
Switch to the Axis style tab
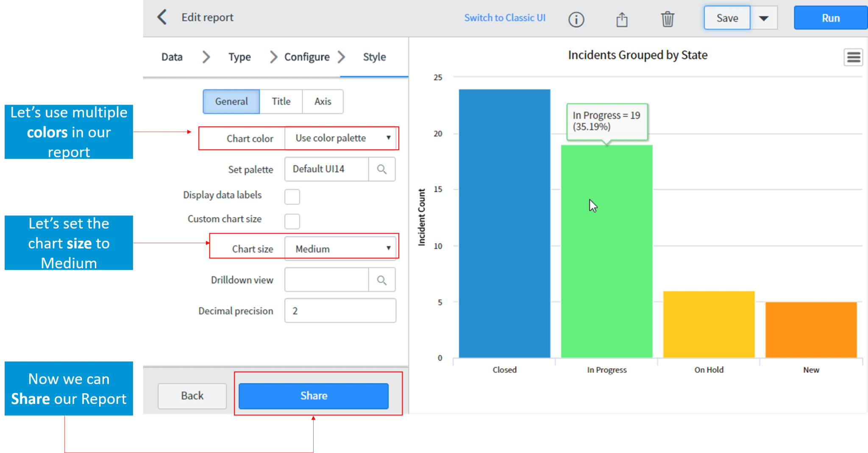323,101
